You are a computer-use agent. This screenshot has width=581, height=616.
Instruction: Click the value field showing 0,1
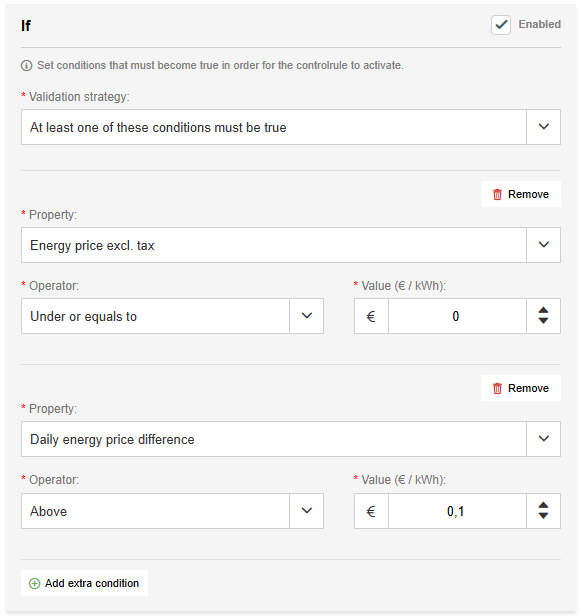[457, 511]
